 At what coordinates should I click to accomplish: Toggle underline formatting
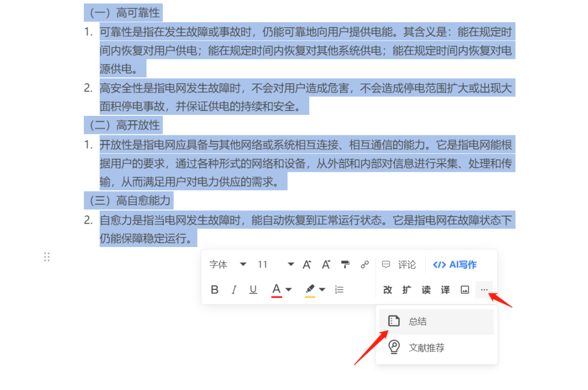pyautogui.click(x=253, y=289)
